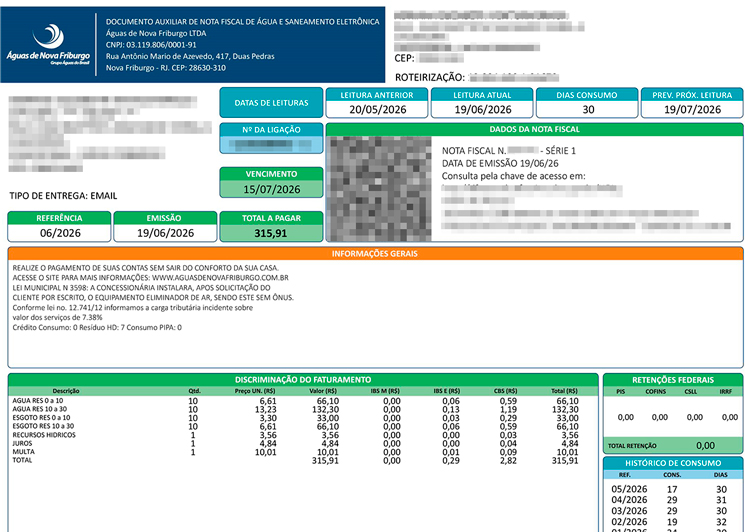Click the Águas de Nova Friburgo logo
750x532 pixels.
tap(48, 44)
